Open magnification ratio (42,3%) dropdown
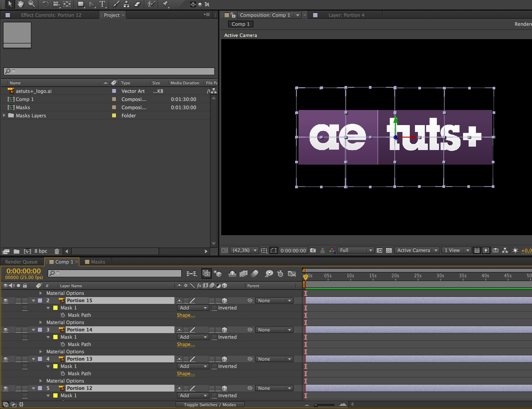The height and width of the screenshot is (409, 532). (244, 250)
